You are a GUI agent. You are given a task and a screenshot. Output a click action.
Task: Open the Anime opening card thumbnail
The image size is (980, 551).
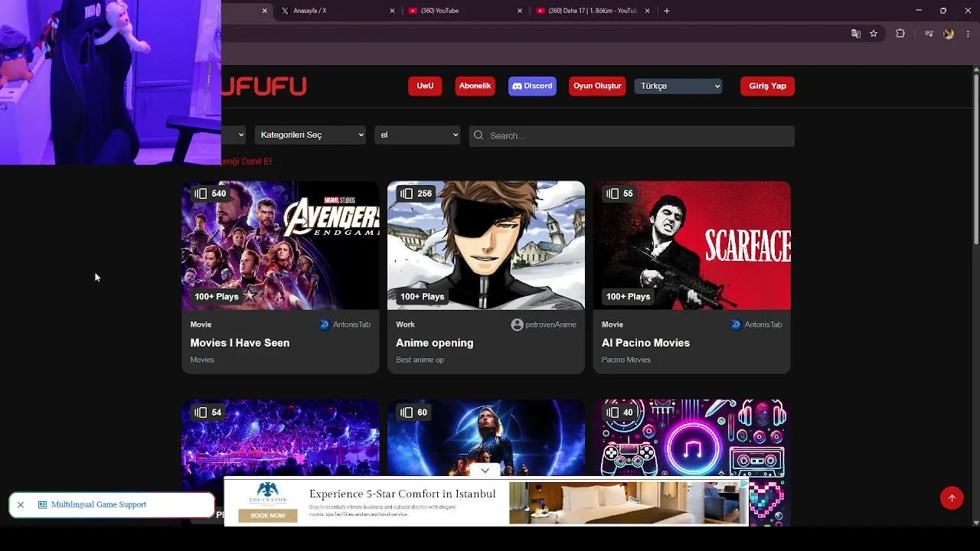pos(486,245)
